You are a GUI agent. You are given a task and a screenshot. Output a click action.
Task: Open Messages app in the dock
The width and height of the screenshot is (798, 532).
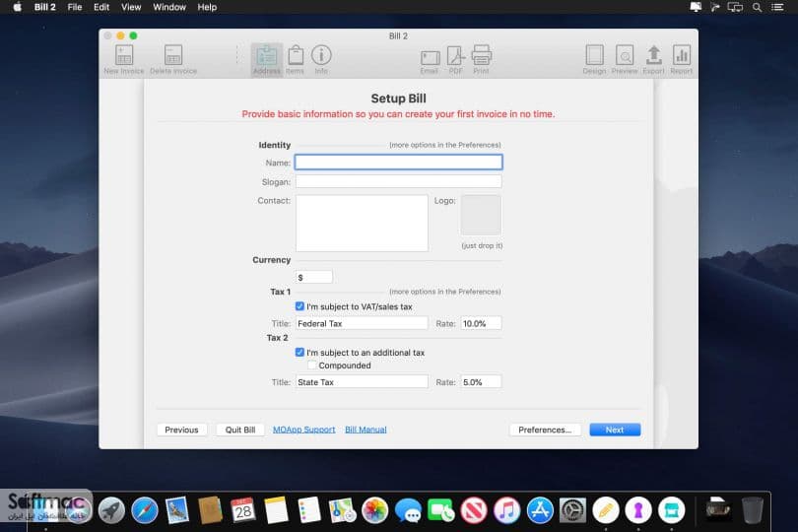(408, 510)
